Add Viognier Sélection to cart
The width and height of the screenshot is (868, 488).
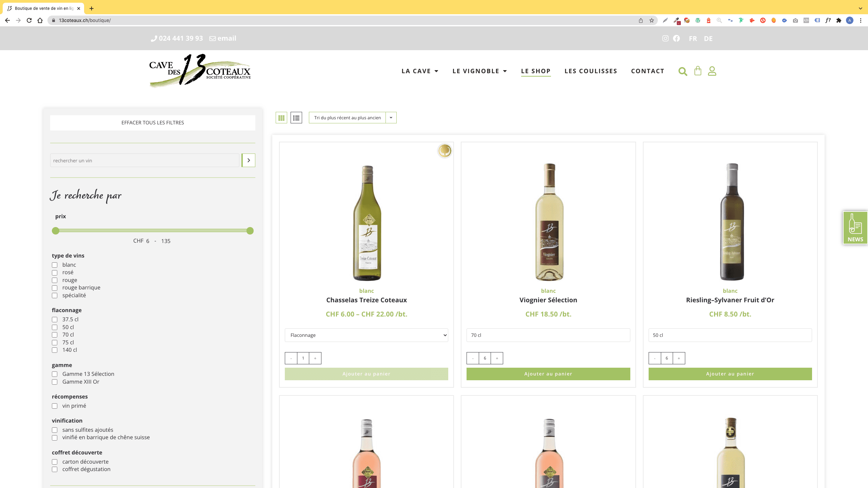[548, 374]
